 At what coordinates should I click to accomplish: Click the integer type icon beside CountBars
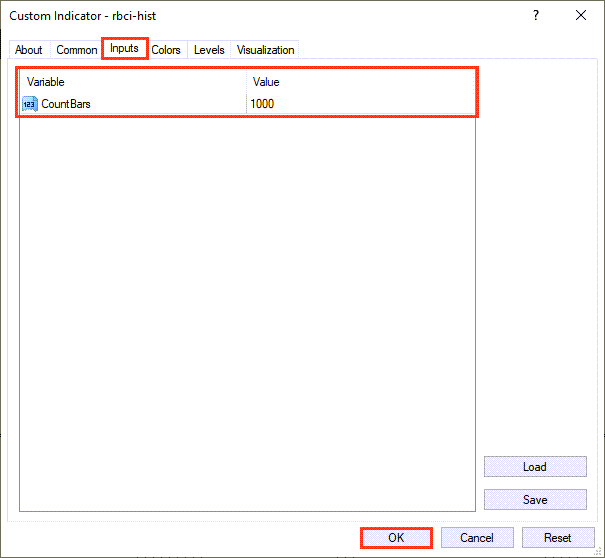tap(29, 104)
